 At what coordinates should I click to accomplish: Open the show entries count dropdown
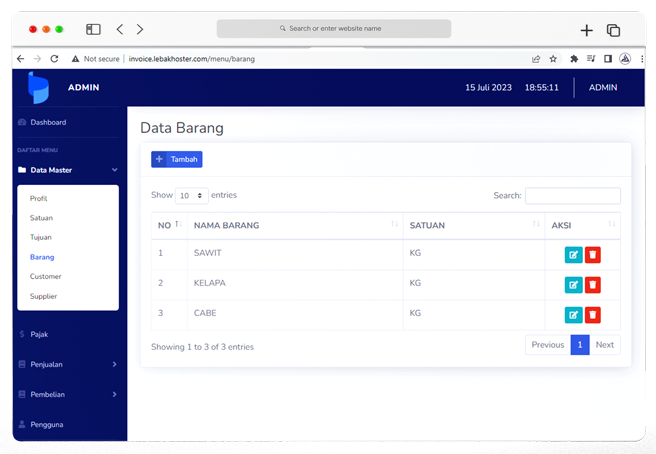click(x=192, y=196)
